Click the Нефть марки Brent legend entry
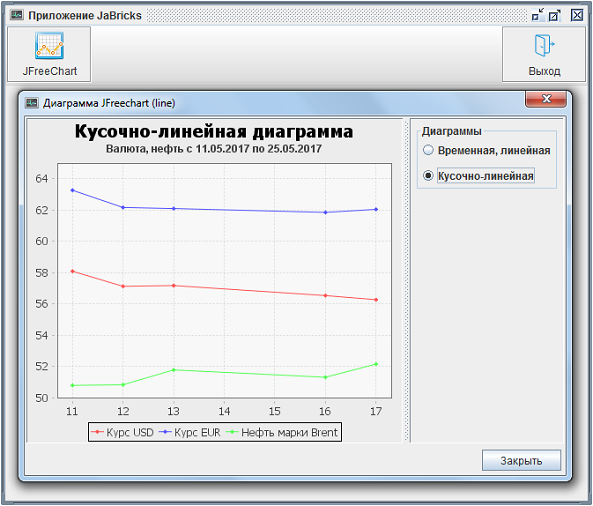This screenshot has width=593, height=506. (x=282, y=432)
